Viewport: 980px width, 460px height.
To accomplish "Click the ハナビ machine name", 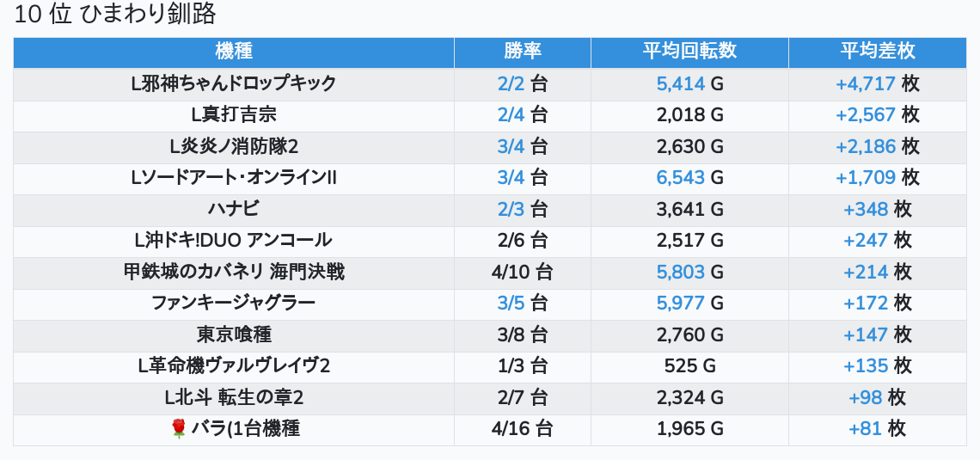I will (x=234, y=210).
